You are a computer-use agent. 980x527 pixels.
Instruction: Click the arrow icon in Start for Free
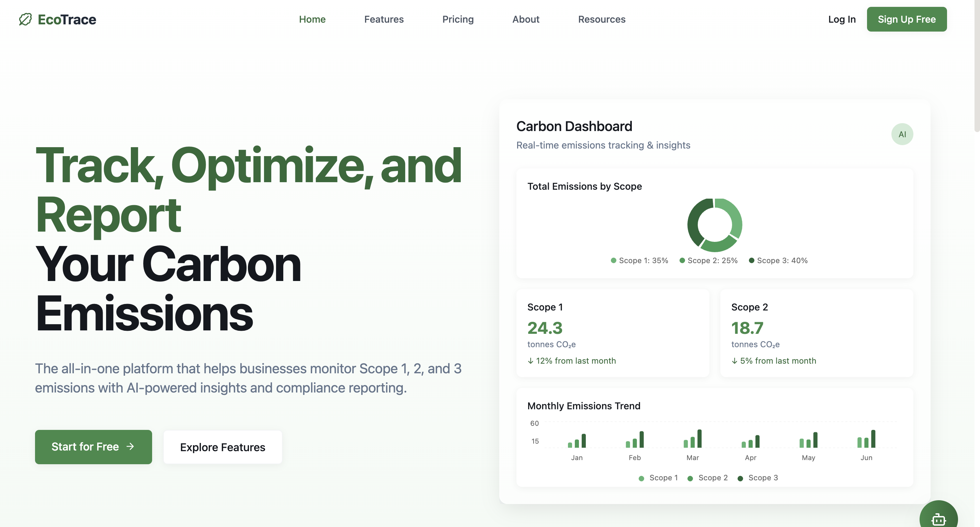tap(130, 446)
